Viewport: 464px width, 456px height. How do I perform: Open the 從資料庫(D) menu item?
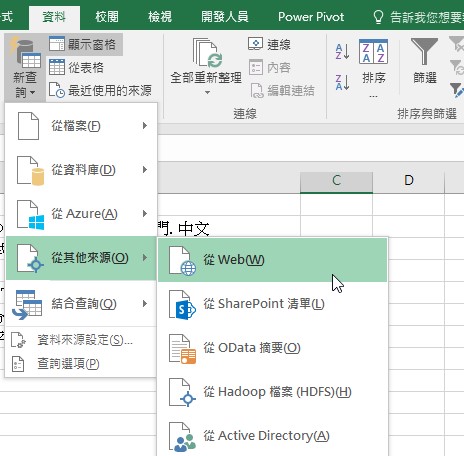pos(81,170)
